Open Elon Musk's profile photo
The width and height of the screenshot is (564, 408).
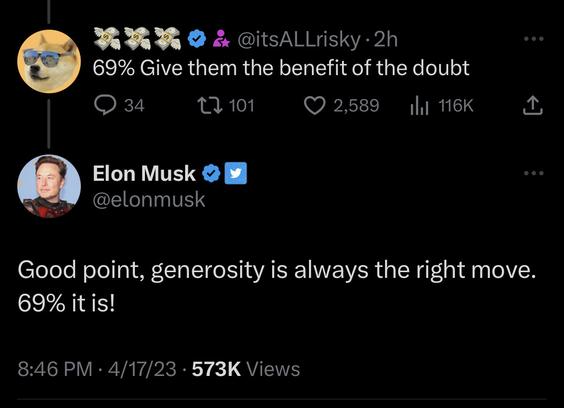click(49, 186)
